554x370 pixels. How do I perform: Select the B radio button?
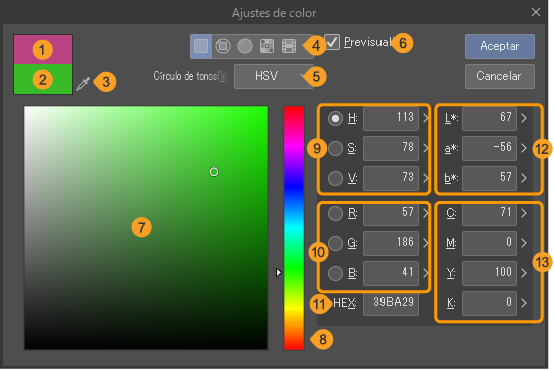(335, 274)
